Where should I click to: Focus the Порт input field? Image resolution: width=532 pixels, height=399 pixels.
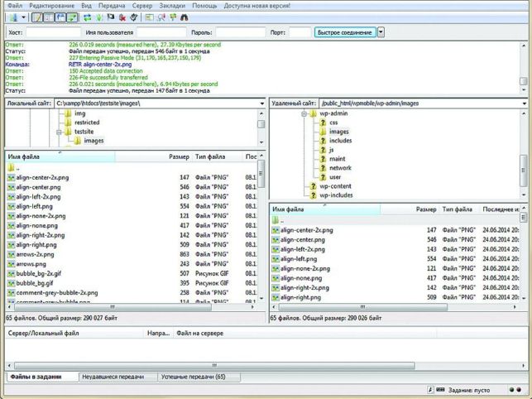tap(300, 32)
